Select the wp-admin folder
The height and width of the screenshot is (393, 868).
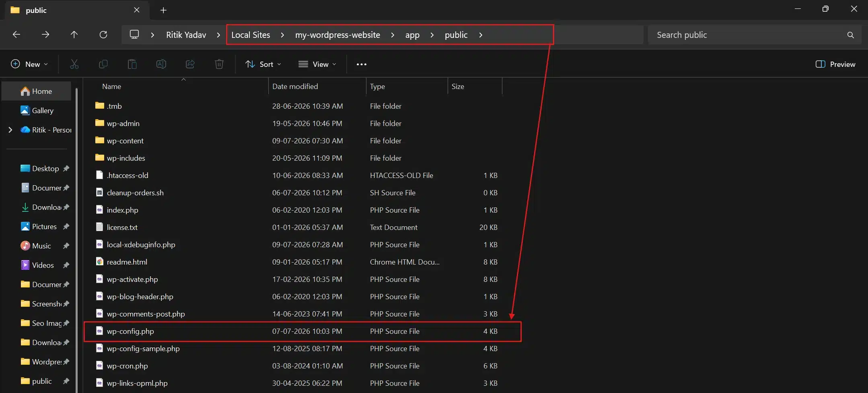117,123
